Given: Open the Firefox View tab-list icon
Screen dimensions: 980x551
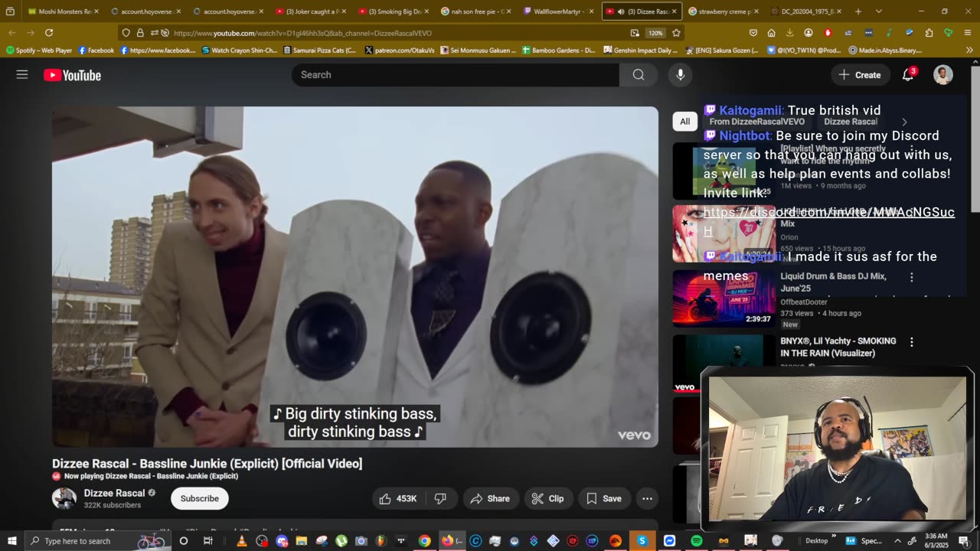Looking at the screenshot, I should click(10, 11).
